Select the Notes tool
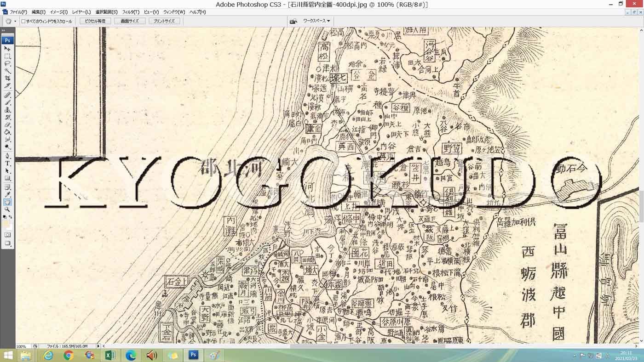Viewport: 644px width, 362px height. (7, 187)
